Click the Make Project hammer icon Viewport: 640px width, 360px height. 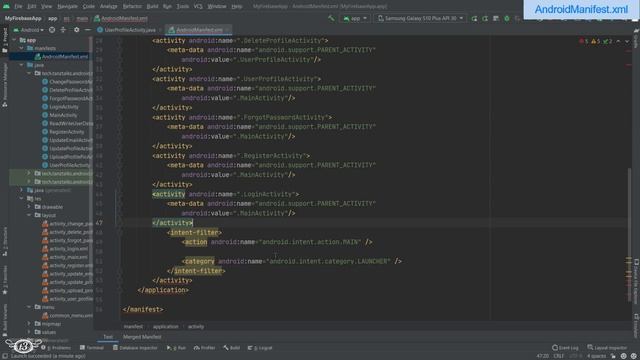pyautogui.click(x=331, y=18)
